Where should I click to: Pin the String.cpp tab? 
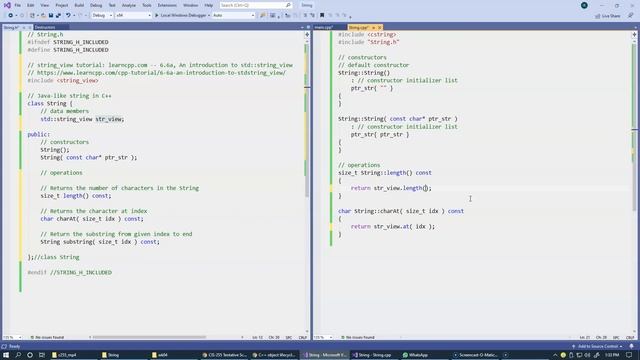373,27
